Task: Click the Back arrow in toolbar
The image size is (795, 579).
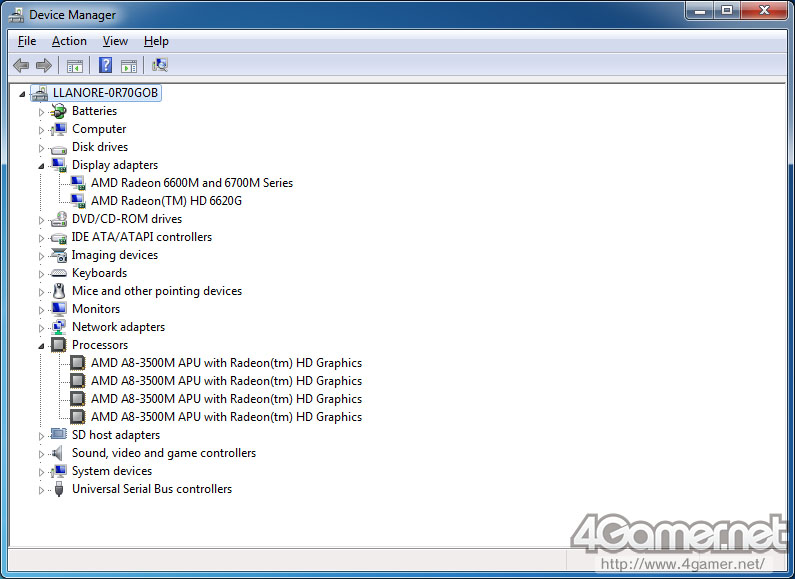Action: tap(21, 66)
